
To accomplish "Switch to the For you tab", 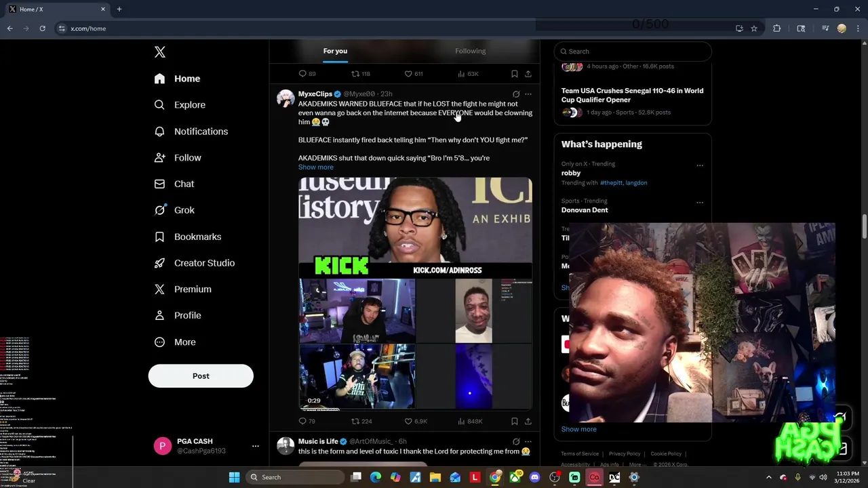I will (335, 51).
